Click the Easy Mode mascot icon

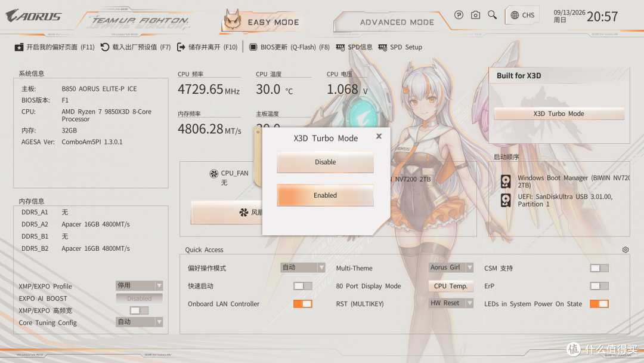(233, 19)
